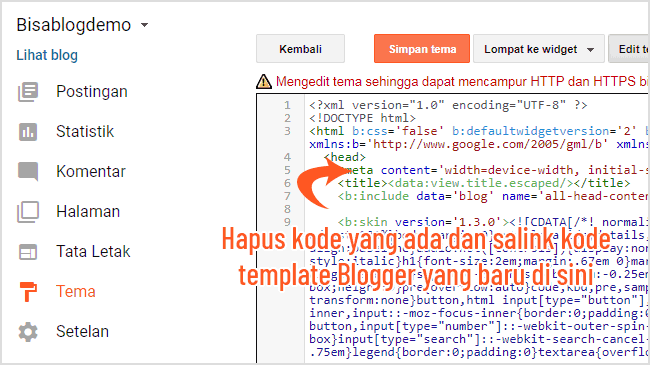Expand the Bisablogdemo blog selector arrow
This screenshot has width=650, height=365.
(x=144, y=25)
